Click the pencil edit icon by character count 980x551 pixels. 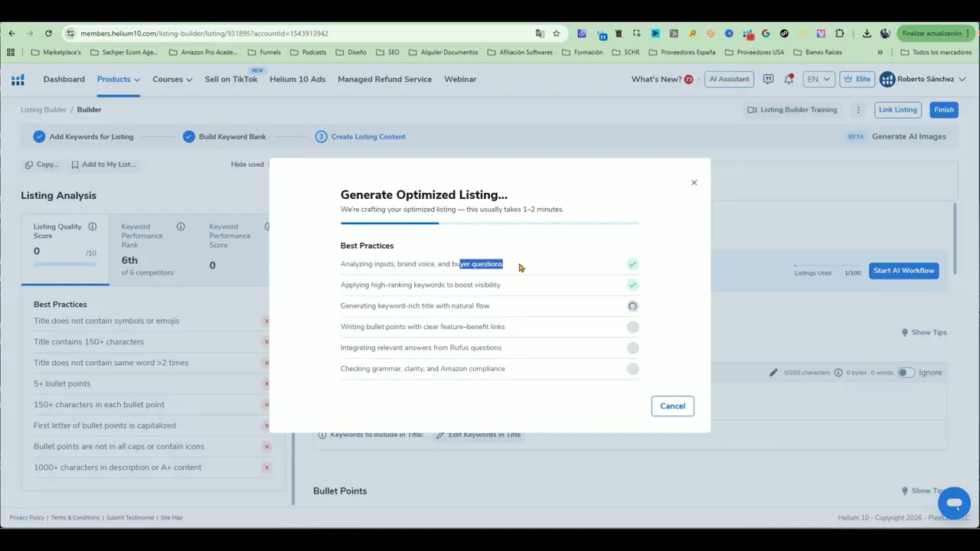pyautogui.click(x=773, y=373)
